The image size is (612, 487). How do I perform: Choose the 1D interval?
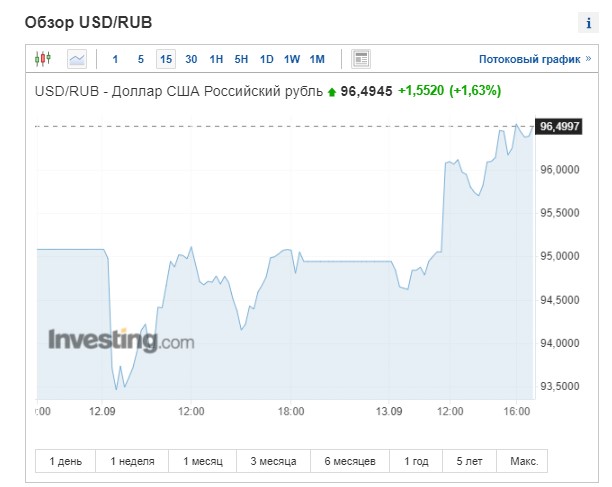[266, 59]
